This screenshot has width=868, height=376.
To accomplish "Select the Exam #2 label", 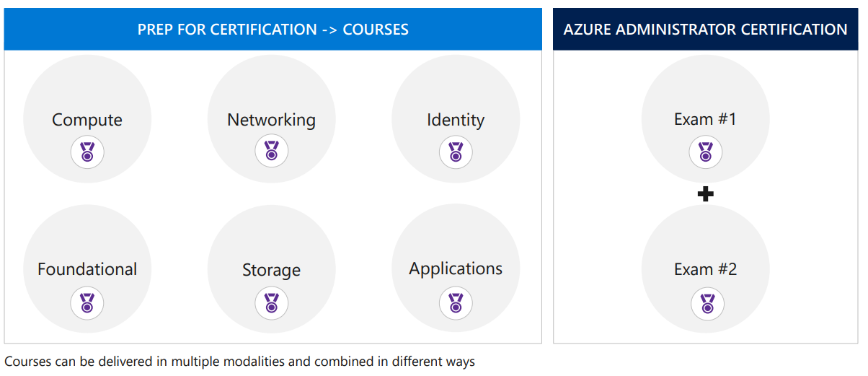I will (706, 269).
